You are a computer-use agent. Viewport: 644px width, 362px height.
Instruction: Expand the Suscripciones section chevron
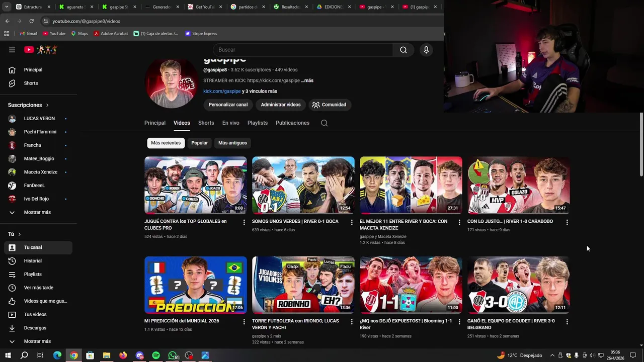pyautogui.click(x=47, y=105)
